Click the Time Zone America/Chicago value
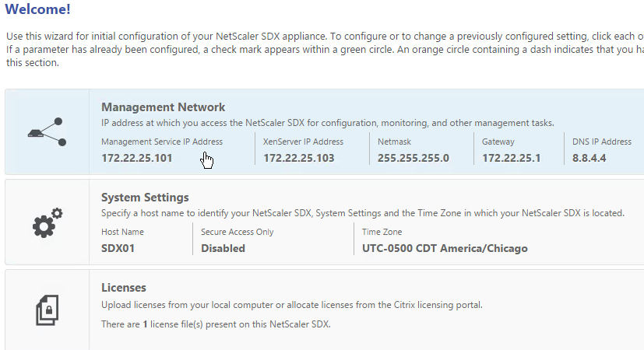Image resolution: width=644 pixels, height=350 pixels. [x=445, y=248]
